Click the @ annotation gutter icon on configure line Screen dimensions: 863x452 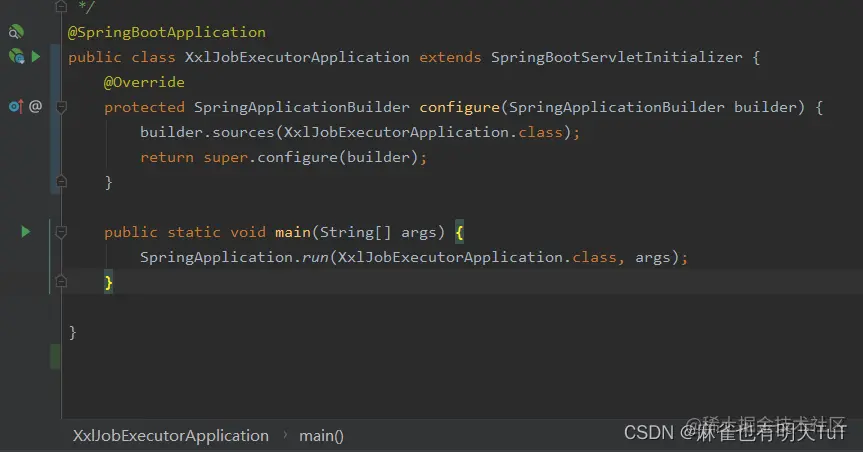35,106
